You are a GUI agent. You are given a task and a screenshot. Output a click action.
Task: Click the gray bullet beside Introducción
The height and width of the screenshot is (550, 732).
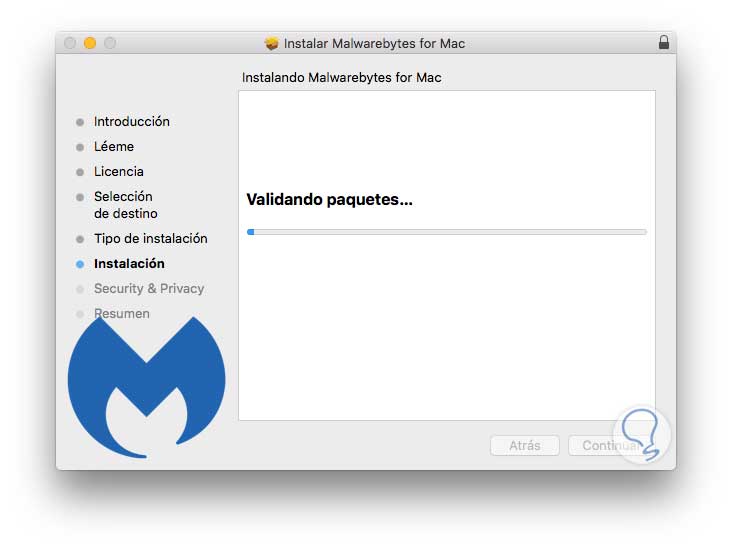tap(80, 122)
